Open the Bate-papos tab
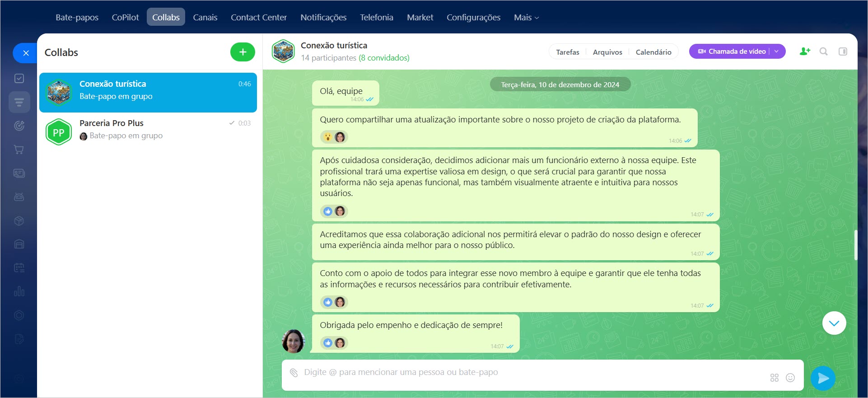The image size is (868, 398). point(77,17)
